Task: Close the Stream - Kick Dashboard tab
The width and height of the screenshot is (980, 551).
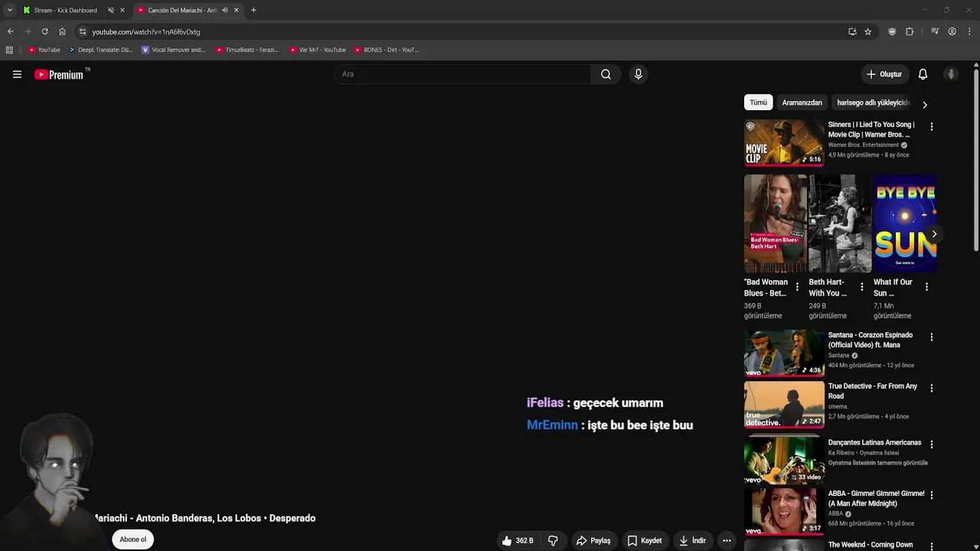Action: [122, 10]
